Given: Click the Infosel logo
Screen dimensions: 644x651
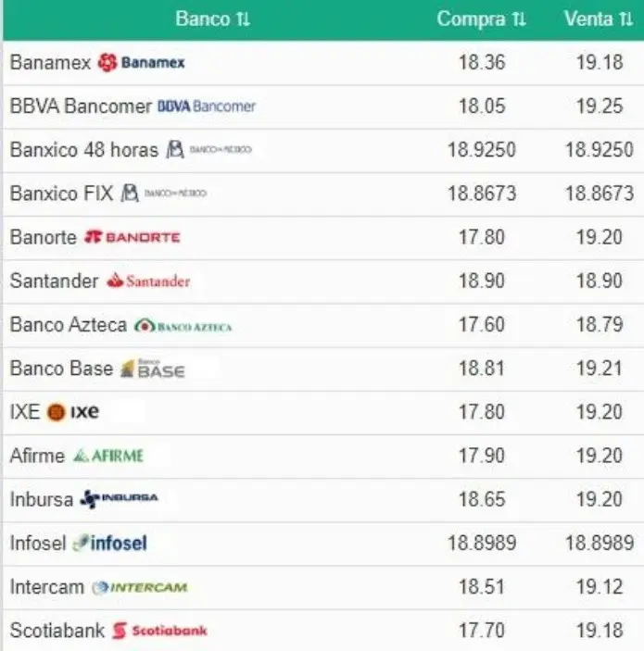Looking at the screenshot, I should 109,543.
